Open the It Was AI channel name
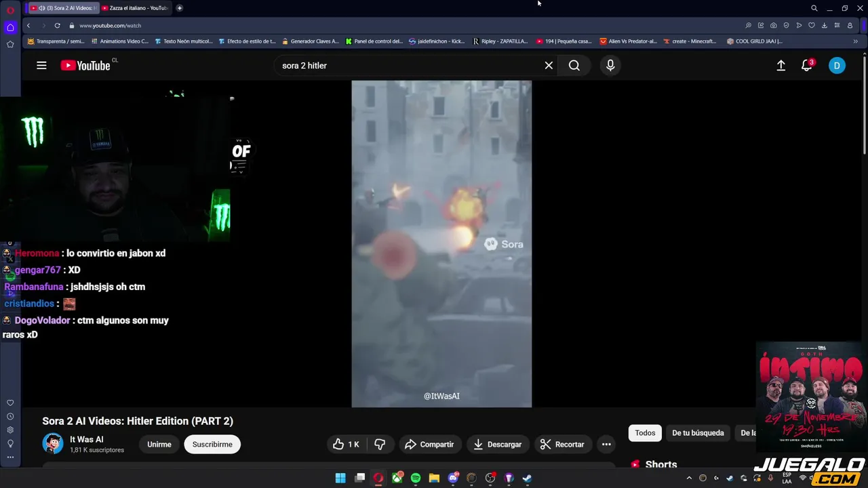The image size is (868, 488). click(87, 439)
